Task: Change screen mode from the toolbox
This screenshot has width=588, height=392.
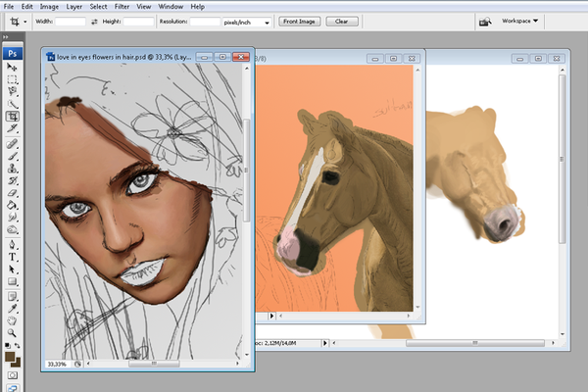Action: point(13,389)
